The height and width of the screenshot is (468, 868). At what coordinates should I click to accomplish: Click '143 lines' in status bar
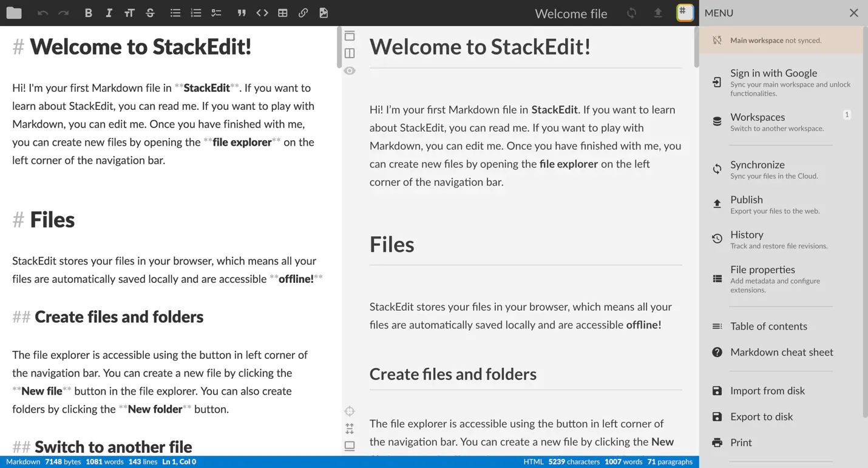143,462
